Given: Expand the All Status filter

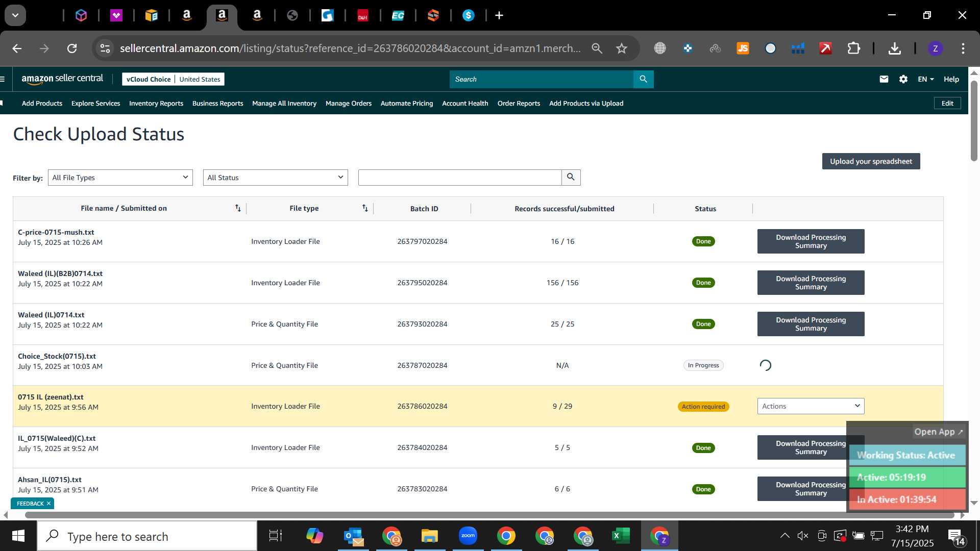Looking at the screenshot, I should [x=276, y=178].
